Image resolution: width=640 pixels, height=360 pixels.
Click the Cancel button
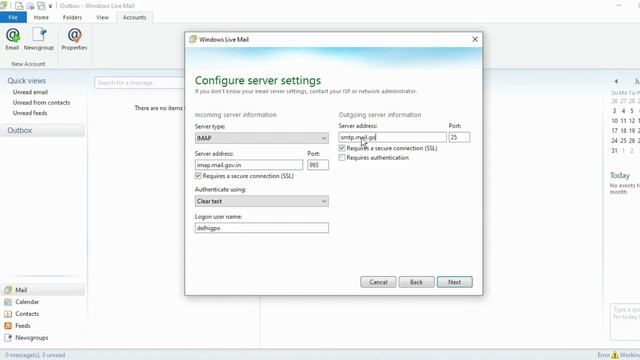tap(378, 282)
